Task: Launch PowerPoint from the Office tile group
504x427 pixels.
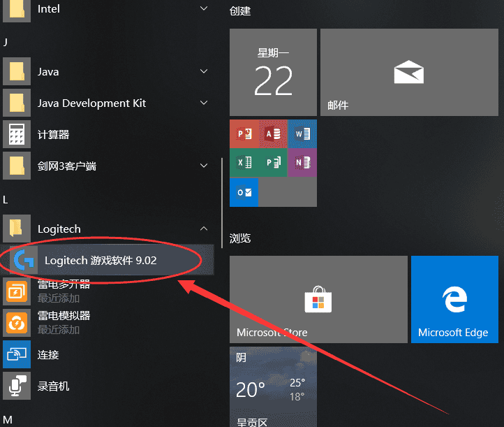Action: click(x=244, y=134)
